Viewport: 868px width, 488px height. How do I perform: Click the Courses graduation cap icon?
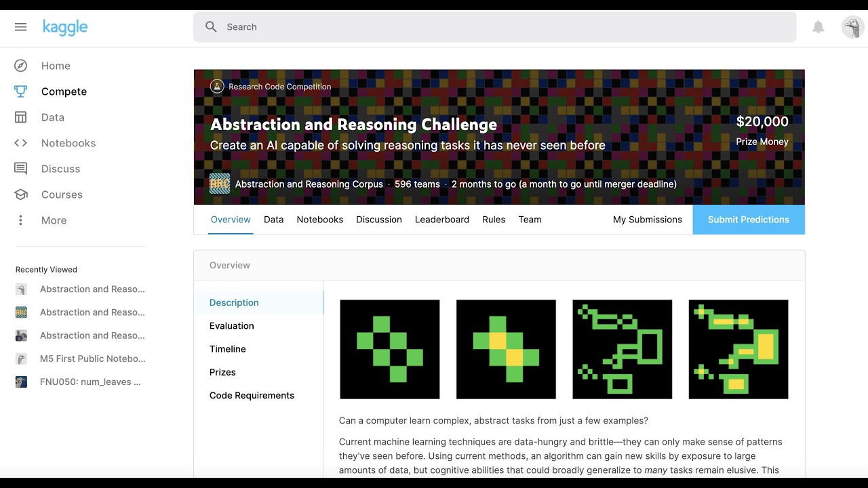21,195
